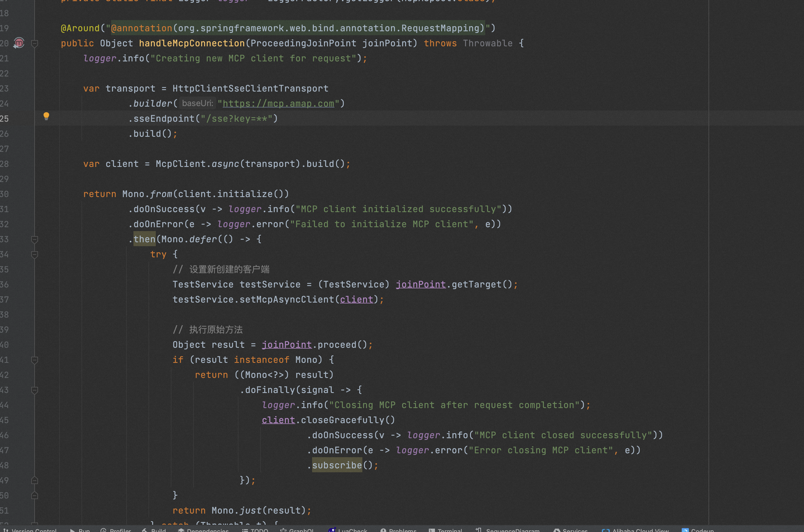
Task: Open the Version Control tool window tab
Action: [30, 530]
